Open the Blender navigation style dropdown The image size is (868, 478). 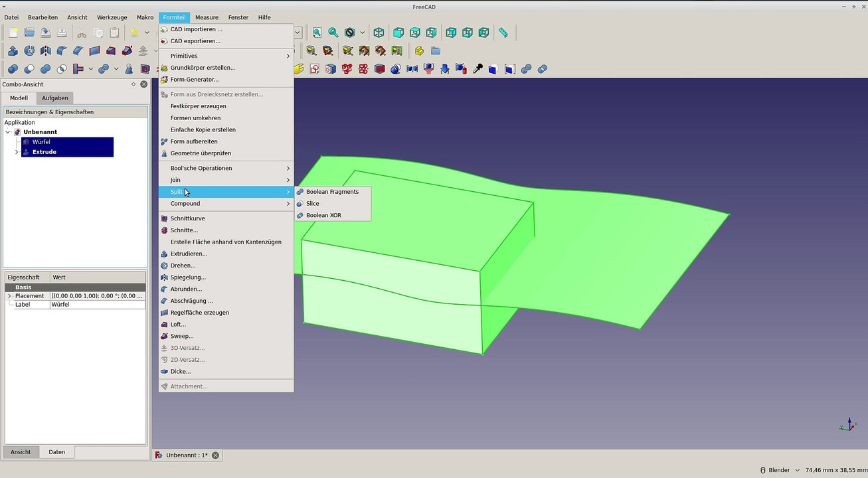click(779, 470)
